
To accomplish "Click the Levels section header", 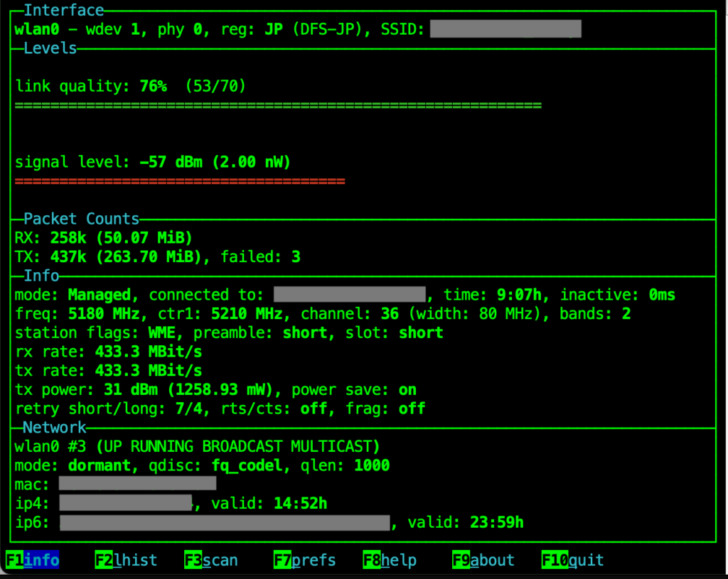I will click(50, 48).
